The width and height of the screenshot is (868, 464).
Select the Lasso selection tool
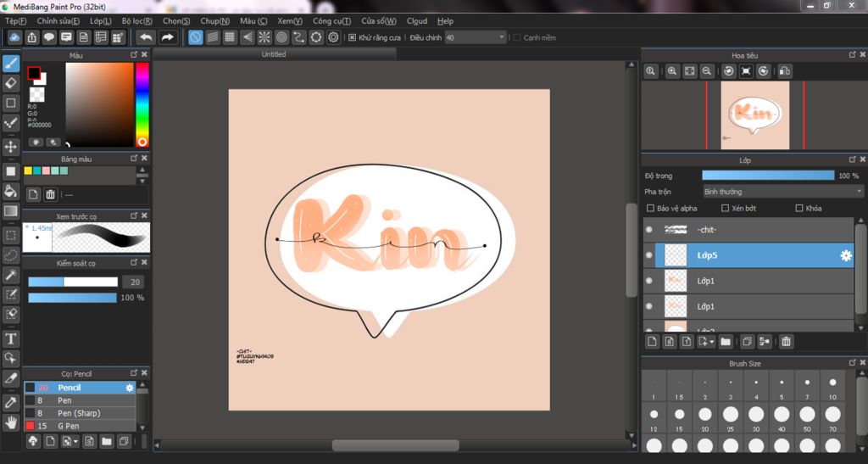click(10, 255)
